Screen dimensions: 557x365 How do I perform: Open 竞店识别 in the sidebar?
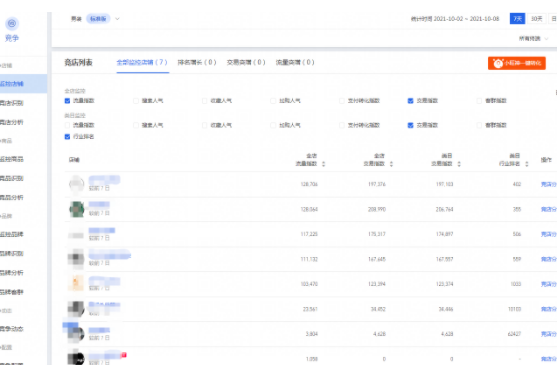(x=12, y=103)
